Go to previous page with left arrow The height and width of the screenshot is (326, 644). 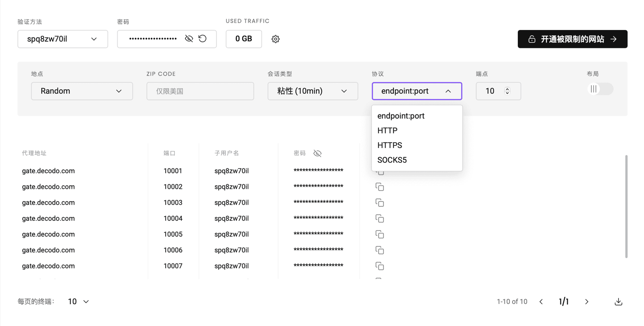tap(541, 302)
